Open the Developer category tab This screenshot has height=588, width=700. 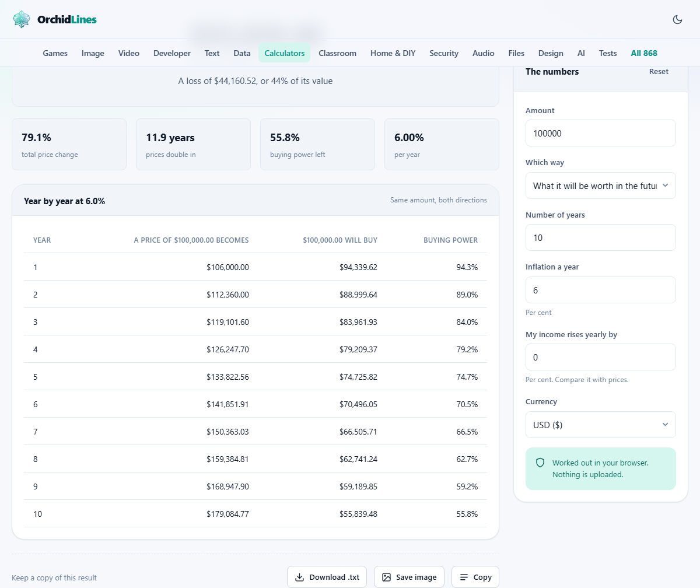tap(172, 53)
